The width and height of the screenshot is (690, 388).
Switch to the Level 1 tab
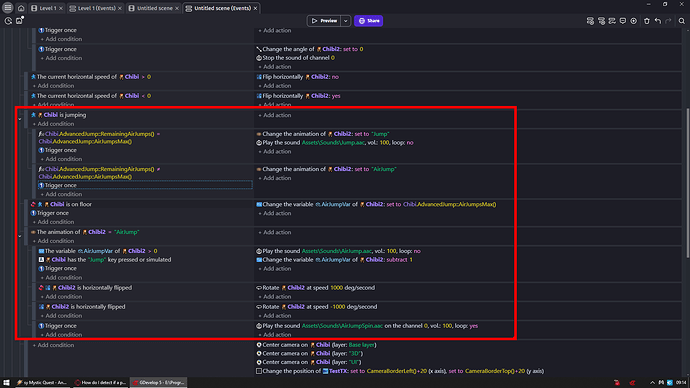tap(48, 8)
